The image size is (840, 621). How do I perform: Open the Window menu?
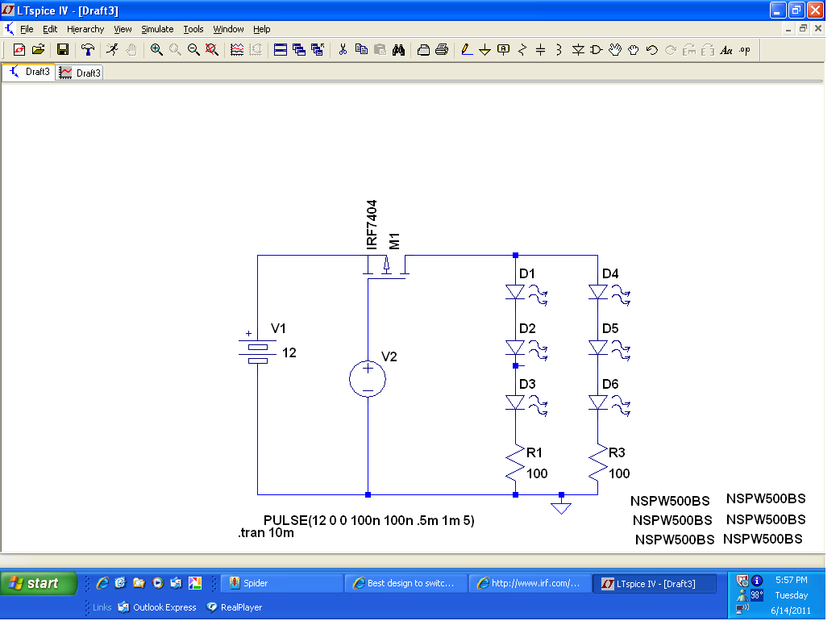(x=228, y=29)
